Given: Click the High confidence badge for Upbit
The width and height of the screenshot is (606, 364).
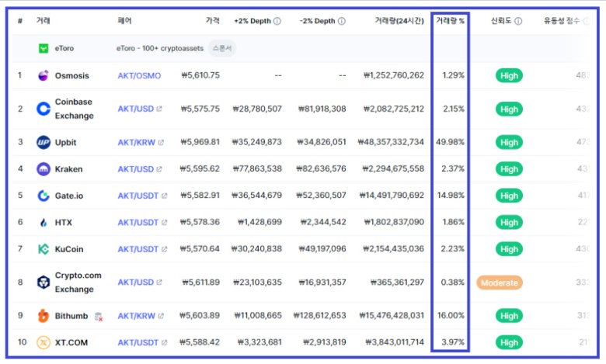Looking at the screenshot, I should (x=509, y=143).
